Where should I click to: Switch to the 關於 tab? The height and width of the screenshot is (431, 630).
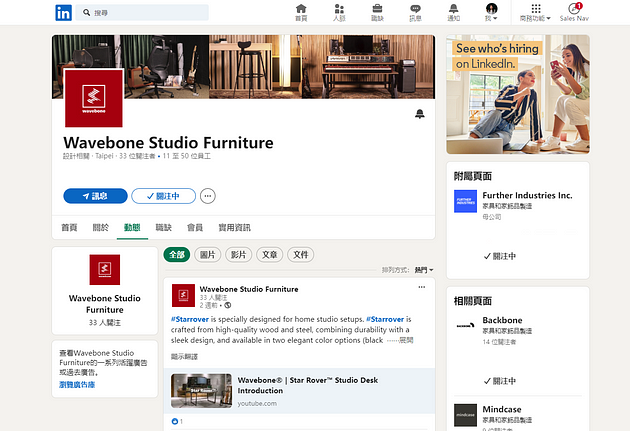click(100, 228)
